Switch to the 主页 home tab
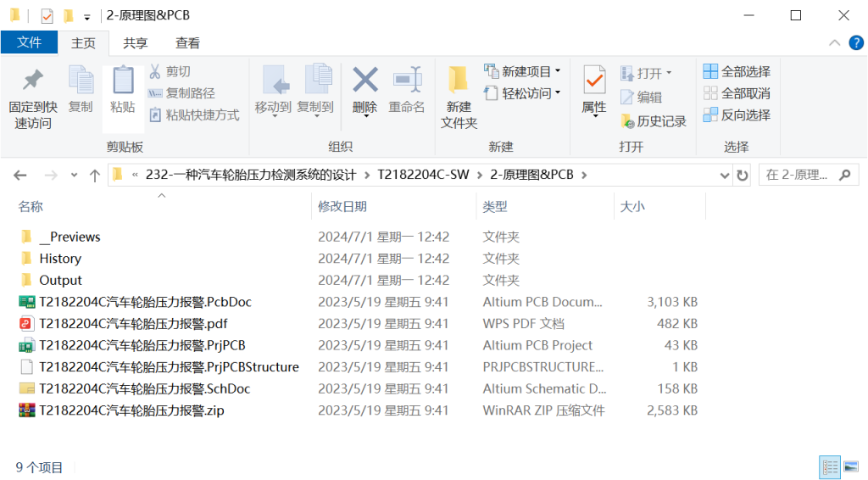 [83, 43]
